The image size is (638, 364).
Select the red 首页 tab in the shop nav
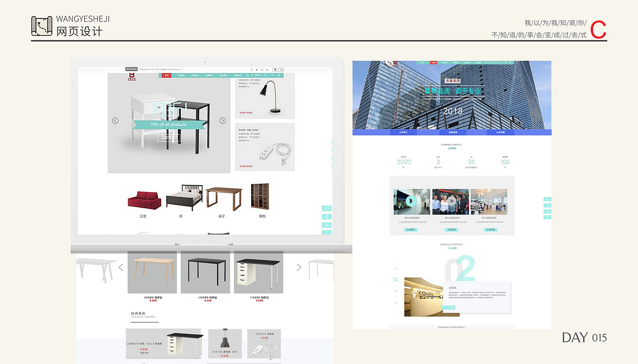pyautogui.click(x=167, y=75)
